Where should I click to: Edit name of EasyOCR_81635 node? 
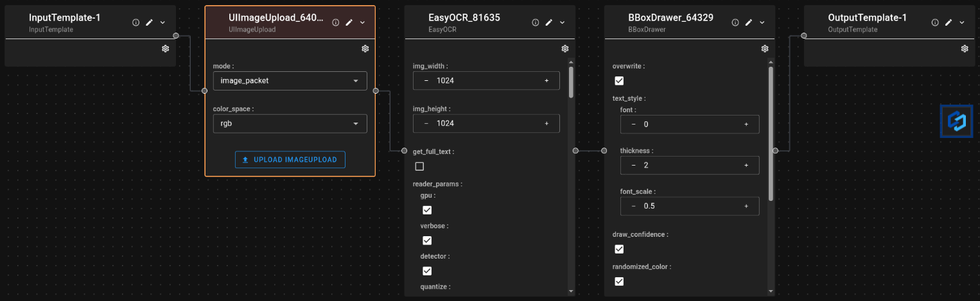point(548,22)
